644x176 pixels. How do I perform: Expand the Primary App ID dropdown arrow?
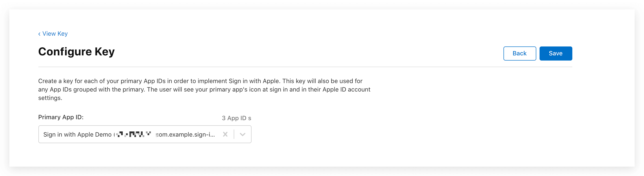242,134
